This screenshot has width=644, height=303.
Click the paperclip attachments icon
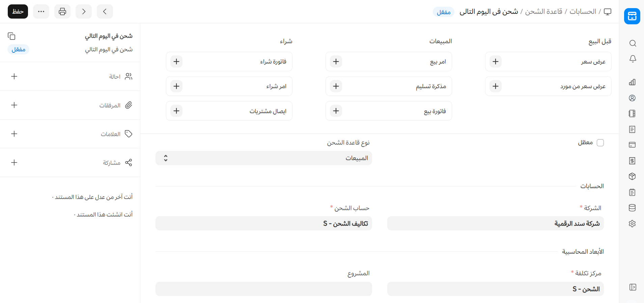pyautogui.click(x=129, y=105)
